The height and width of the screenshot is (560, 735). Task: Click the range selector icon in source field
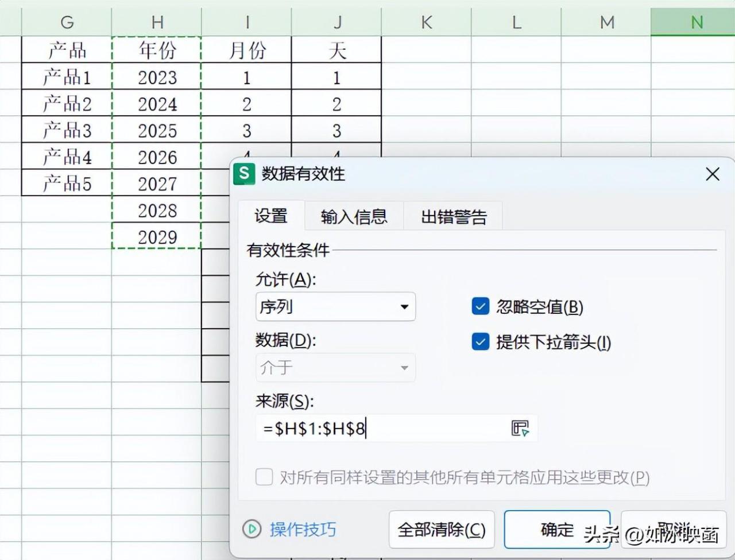point(520,428)
